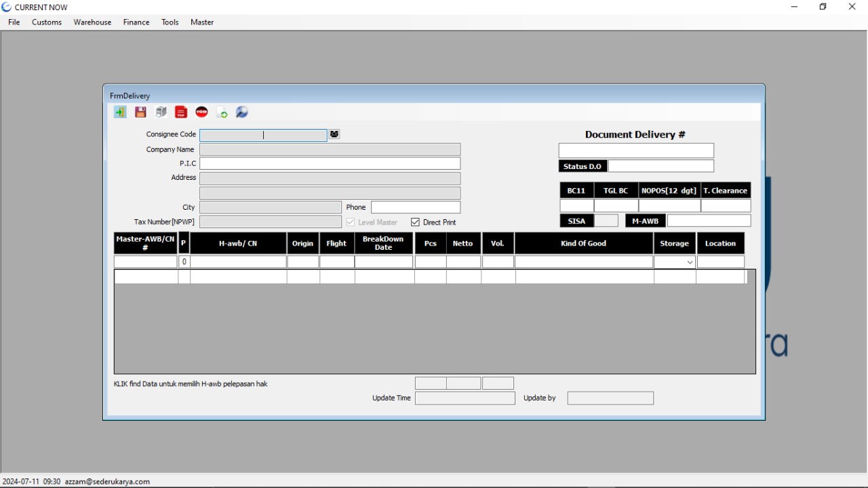Click the floppy disk save icon
The image size is (868, 488).
point(140,113)
